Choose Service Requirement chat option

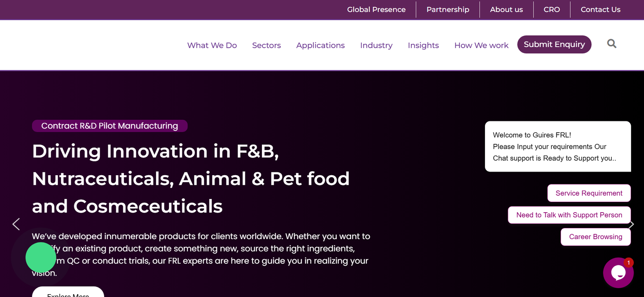[588, 193]
